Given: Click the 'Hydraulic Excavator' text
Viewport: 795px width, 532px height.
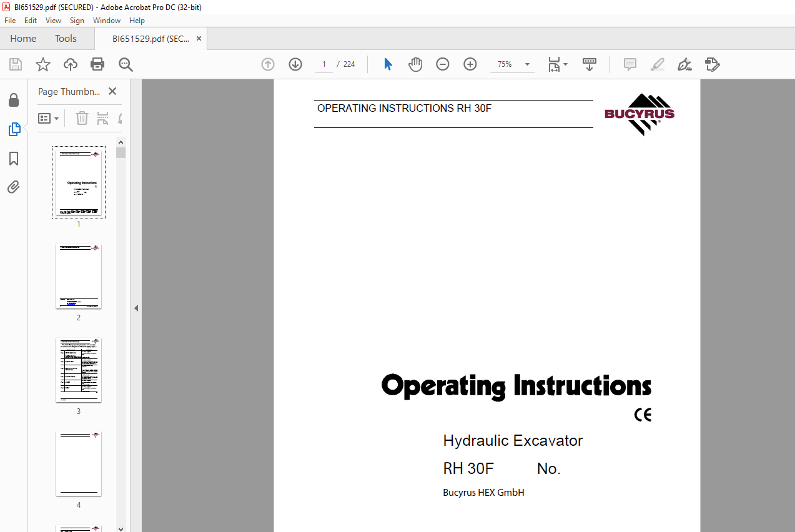Looking at the screenshot, I should coord(513,440).
